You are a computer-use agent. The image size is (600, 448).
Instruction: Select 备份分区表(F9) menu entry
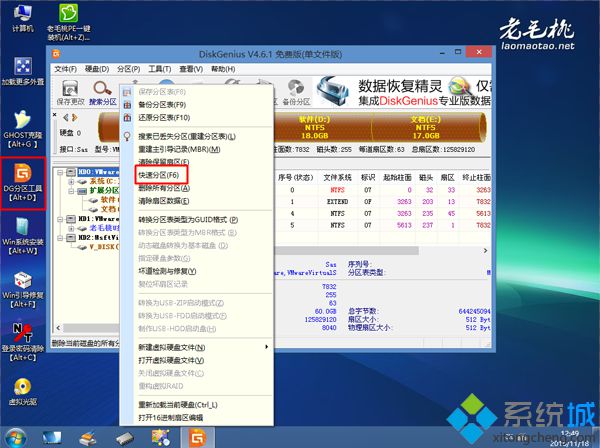pos(162,104)
